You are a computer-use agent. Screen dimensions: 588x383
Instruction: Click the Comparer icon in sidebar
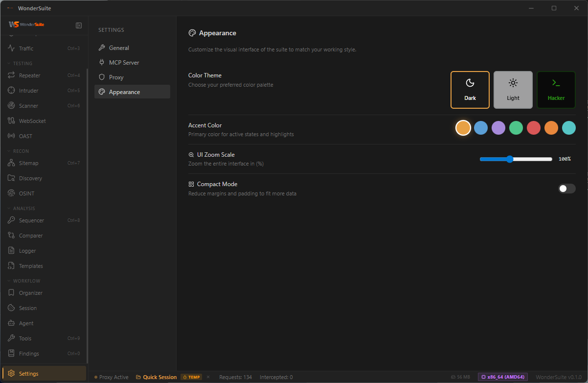(11, 236)
